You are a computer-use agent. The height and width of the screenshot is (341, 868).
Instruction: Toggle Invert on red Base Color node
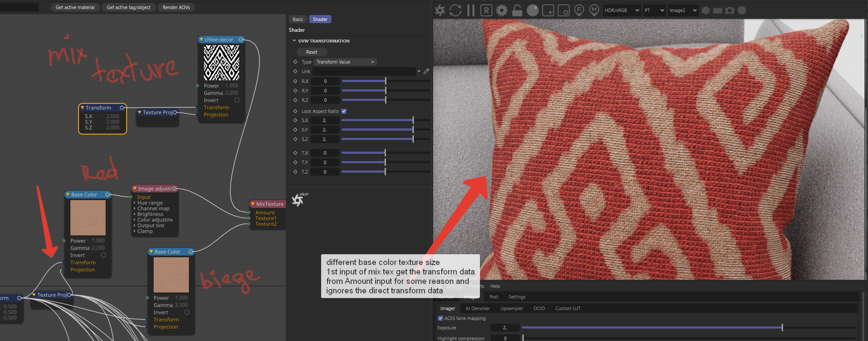point(103,255)
